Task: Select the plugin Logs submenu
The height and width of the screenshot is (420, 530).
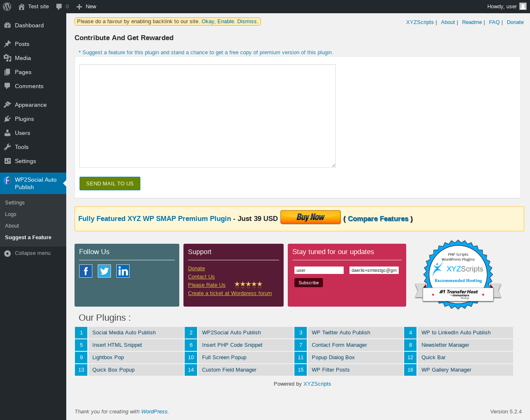Action: click(11, 214)
